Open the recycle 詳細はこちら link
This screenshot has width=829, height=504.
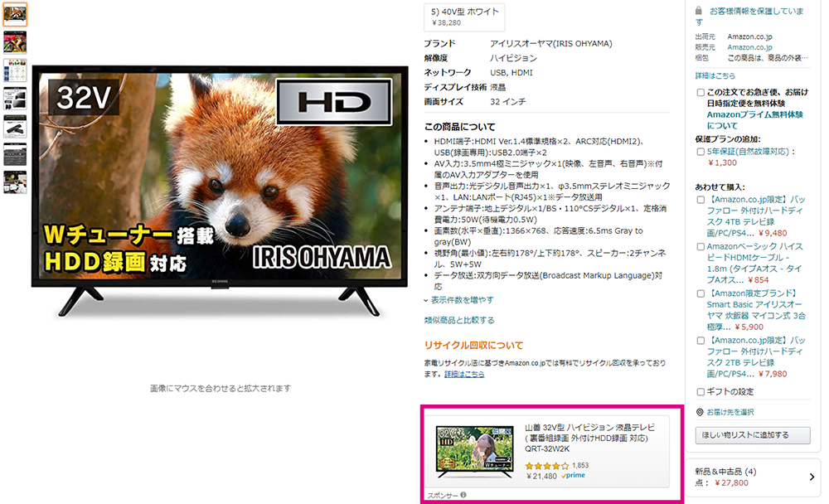(x=464, y=374)
